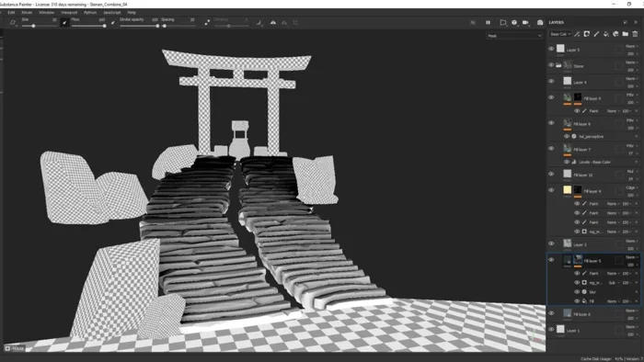The height and width of the screenshot is (362, 644).
Task: Toggle visibility of Fill layer 5
Action: 551,260
